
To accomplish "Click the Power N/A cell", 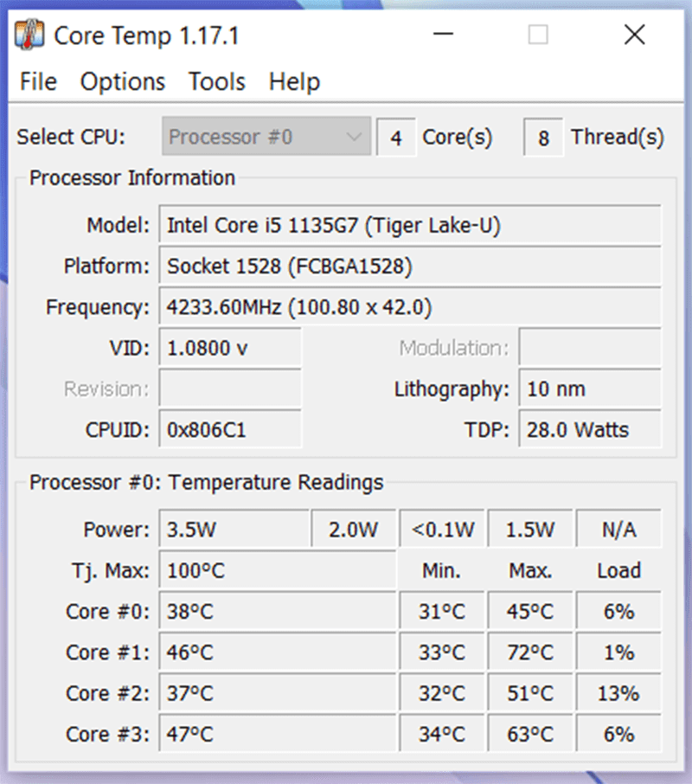I will (x=619, y=530).
